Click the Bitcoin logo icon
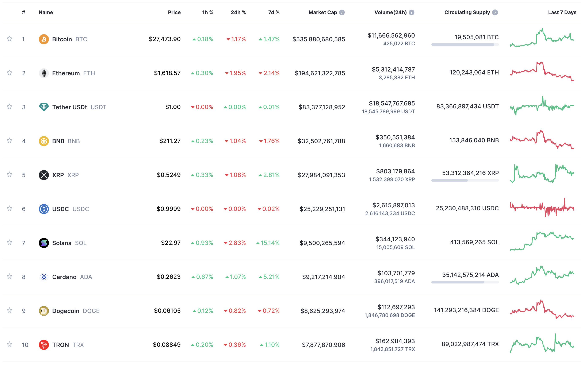 pos(44,39)
